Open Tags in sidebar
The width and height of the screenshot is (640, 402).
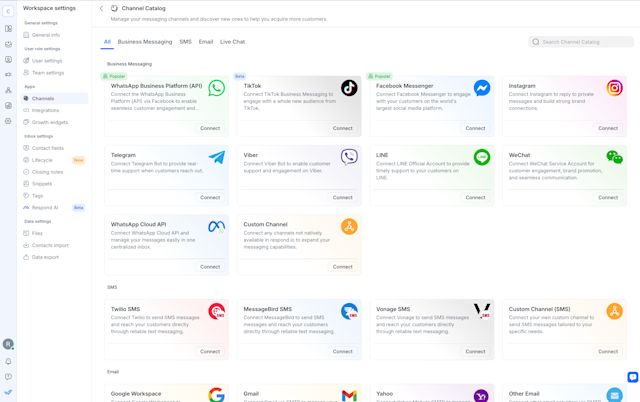(54, 196)
